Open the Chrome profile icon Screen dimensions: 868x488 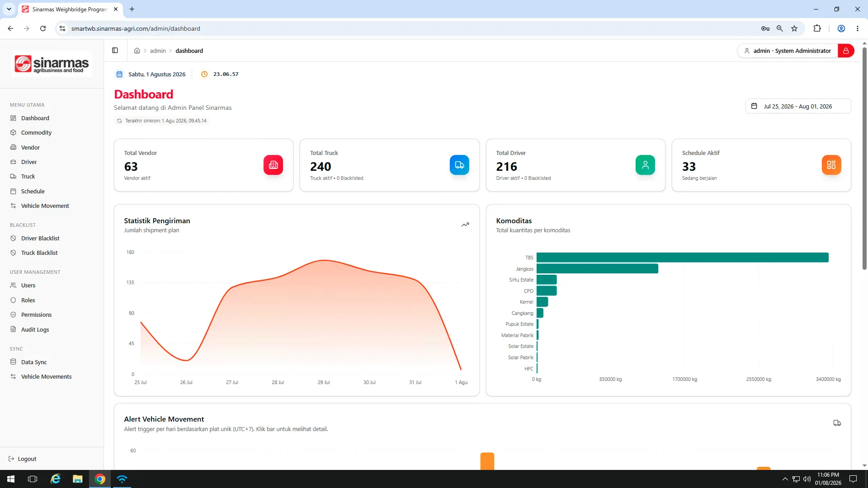(x=841, y=28)
